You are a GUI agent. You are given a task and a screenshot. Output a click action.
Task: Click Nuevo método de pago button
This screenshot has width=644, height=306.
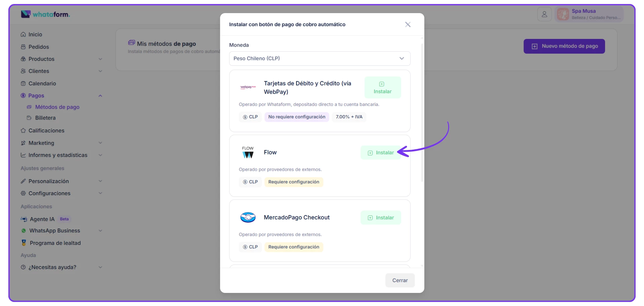pyautogui.click(x=564, y=46)
